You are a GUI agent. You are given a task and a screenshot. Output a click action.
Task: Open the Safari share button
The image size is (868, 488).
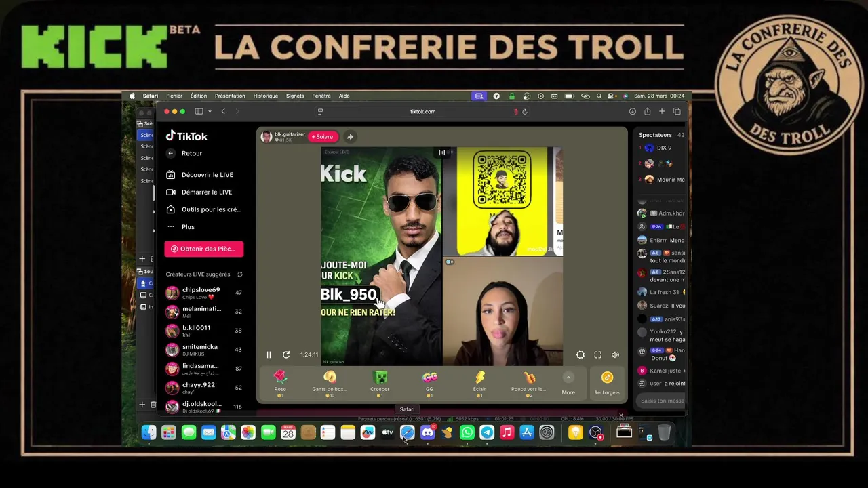coord(647,111)
